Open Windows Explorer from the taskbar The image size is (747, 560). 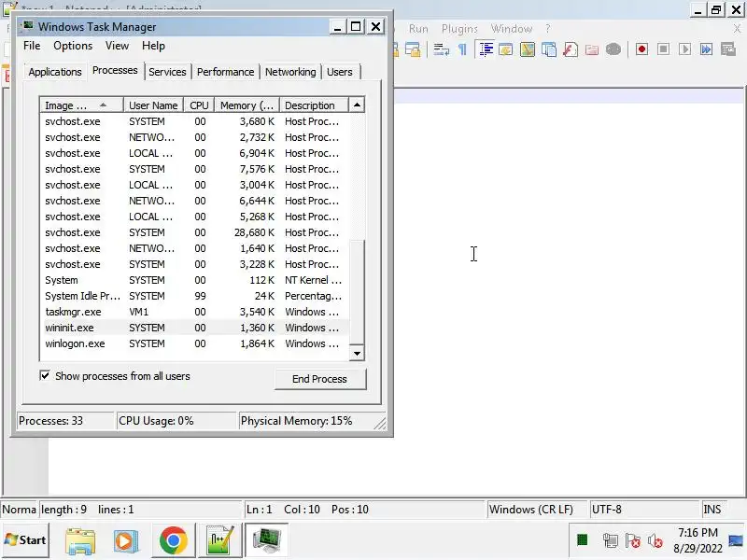pos(80,540)
